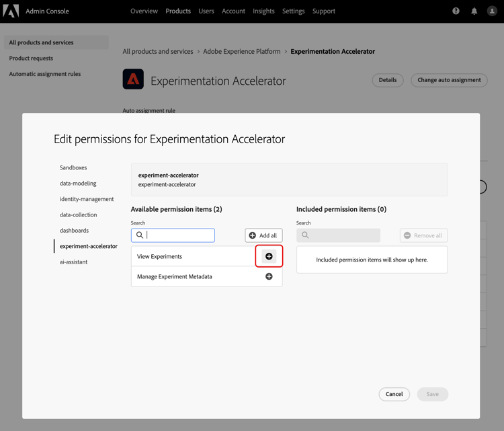Select the identity-management permission category

point(87,199)
